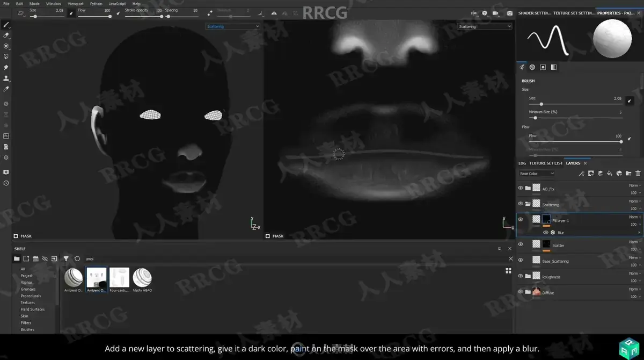The width and height of the screenshot is (644, 360).
Task: Collapse the Scattering folder in Layers
Action: click(x=528, y=204)
